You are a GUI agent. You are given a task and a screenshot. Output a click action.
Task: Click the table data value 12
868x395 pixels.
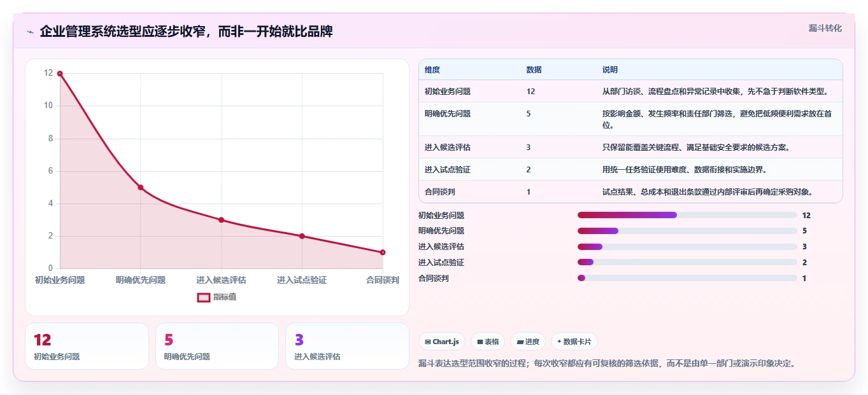531,92
